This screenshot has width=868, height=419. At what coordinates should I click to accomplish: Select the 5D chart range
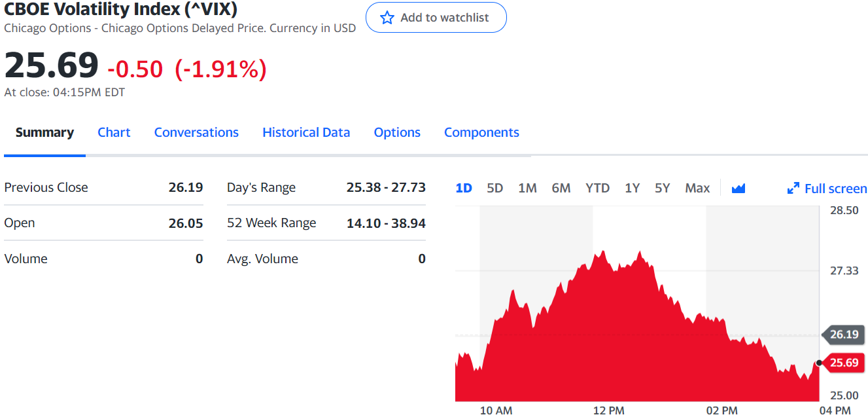coord(495,189)
